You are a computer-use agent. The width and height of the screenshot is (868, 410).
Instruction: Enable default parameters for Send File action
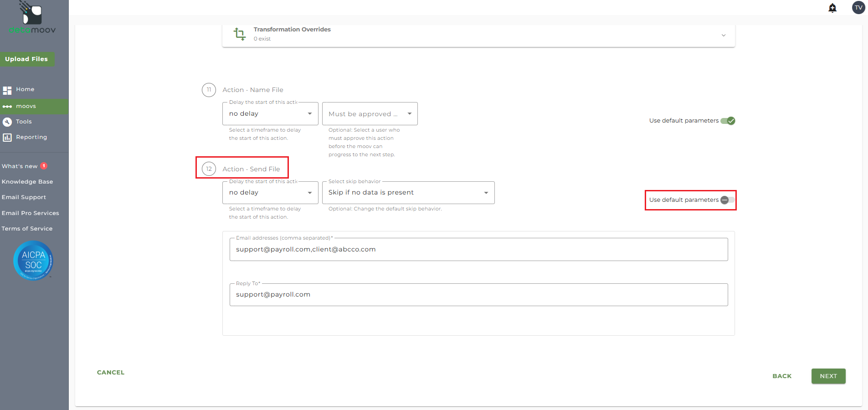tap(727, 200)
